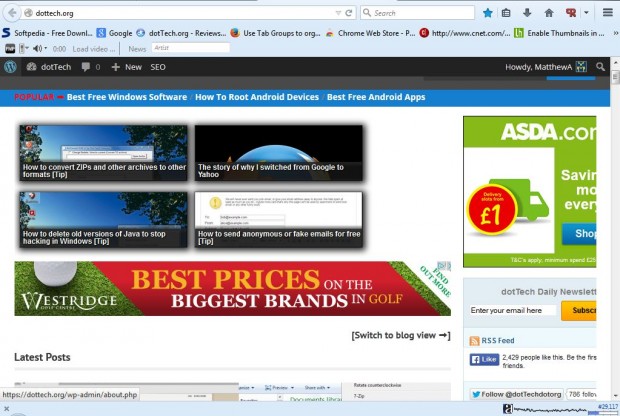The height and width of the screenshot is (416, 620).
Task: Follow @dotTechdotorg on Twitter
Action: [x=516, y=394]
